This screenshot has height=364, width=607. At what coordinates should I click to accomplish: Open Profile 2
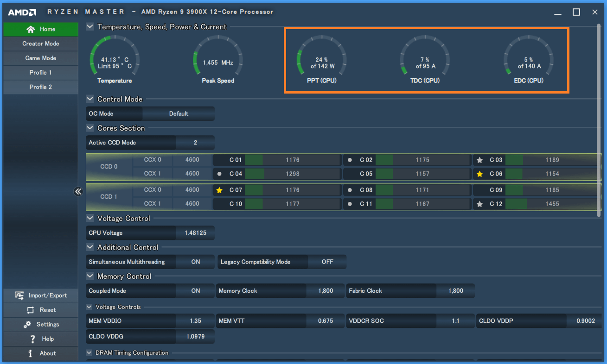click(41, 87)
